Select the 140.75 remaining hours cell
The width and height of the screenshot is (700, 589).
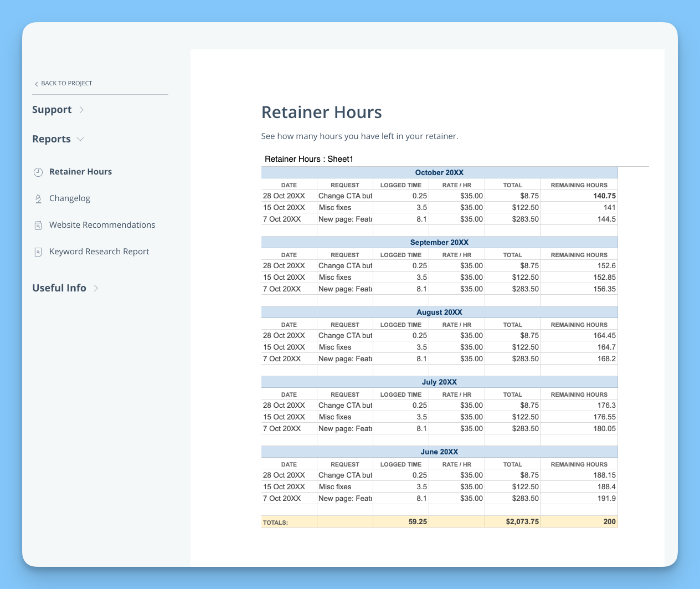point(579,196)
